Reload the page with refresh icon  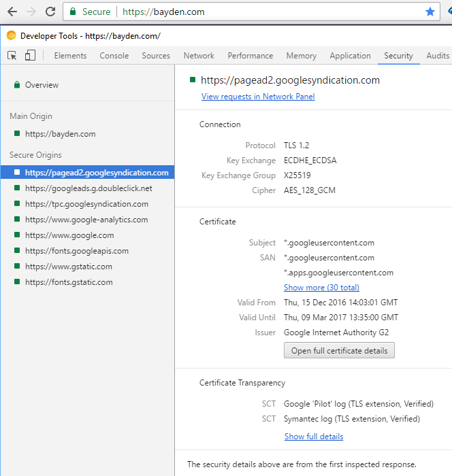coord(50,12)
